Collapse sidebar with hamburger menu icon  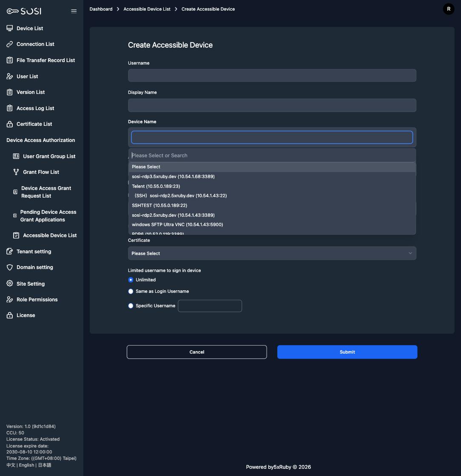(x=74, y=11)
